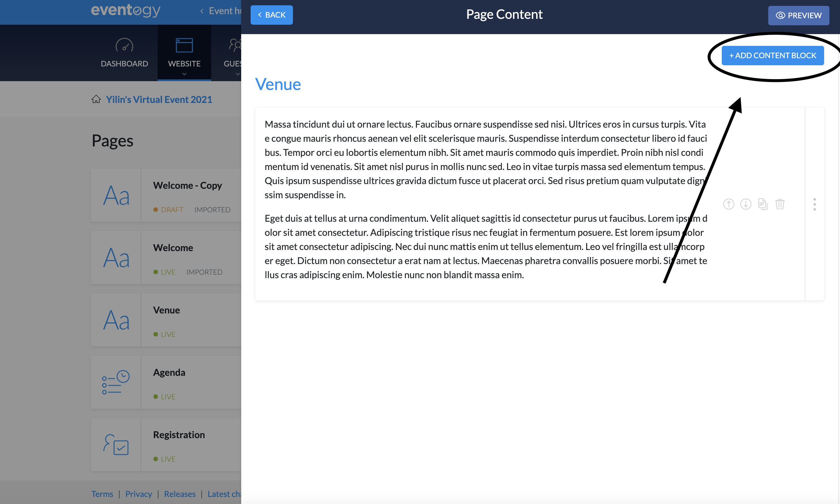Screen dimensions: 840x504
Task: Click the Website browser window icon
Action: coord(184,46)
